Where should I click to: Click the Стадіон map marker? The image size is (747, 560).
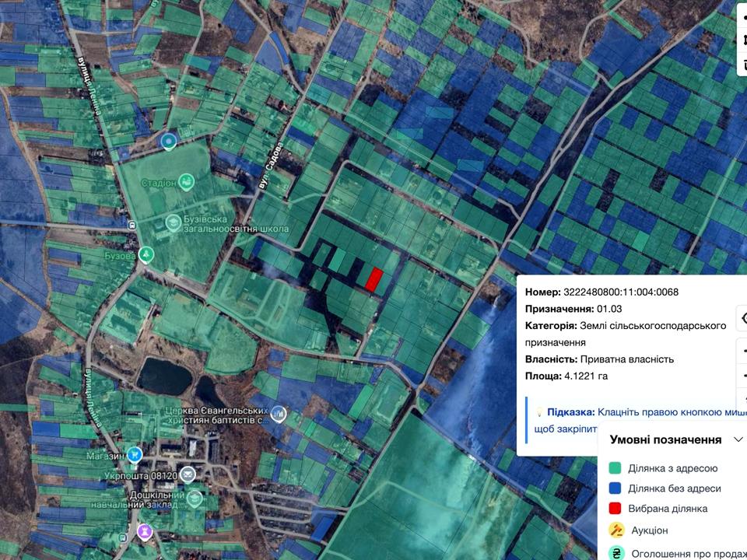coord(185,183)
